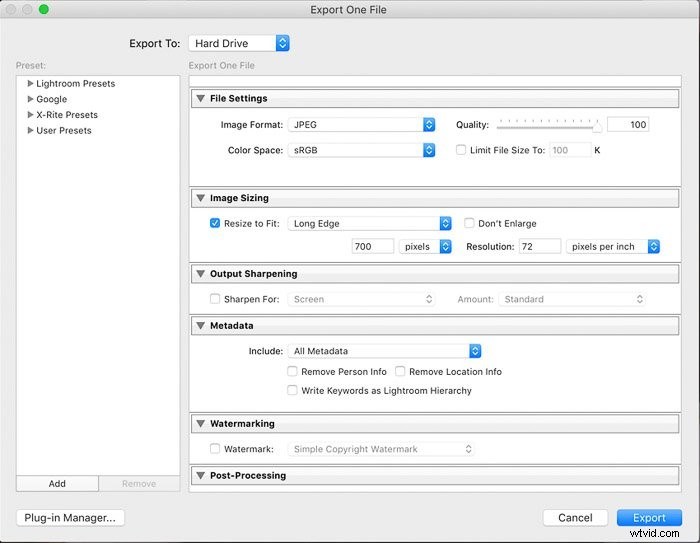700x543 pixels.
Task: Collapse the Image Sizing section triangle
Action: tap(200, 198)
